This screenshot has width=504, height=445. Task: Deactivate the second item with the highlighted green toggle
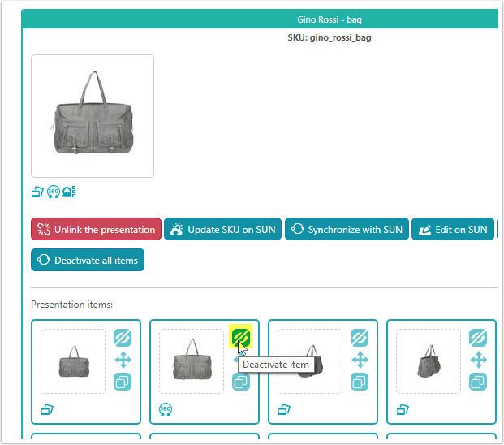click(x=241, y=337)
